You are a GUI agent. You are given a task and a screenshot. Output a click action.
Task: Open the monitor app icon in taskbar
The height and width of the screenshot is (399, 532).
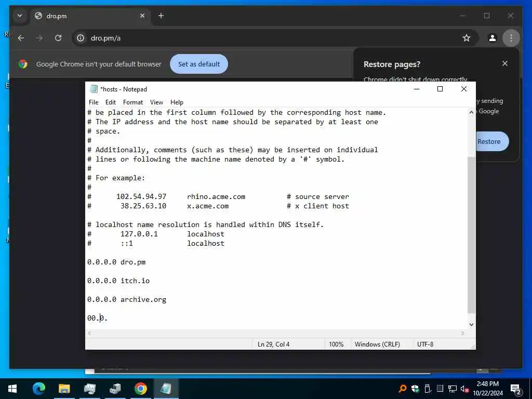(89, 389)
